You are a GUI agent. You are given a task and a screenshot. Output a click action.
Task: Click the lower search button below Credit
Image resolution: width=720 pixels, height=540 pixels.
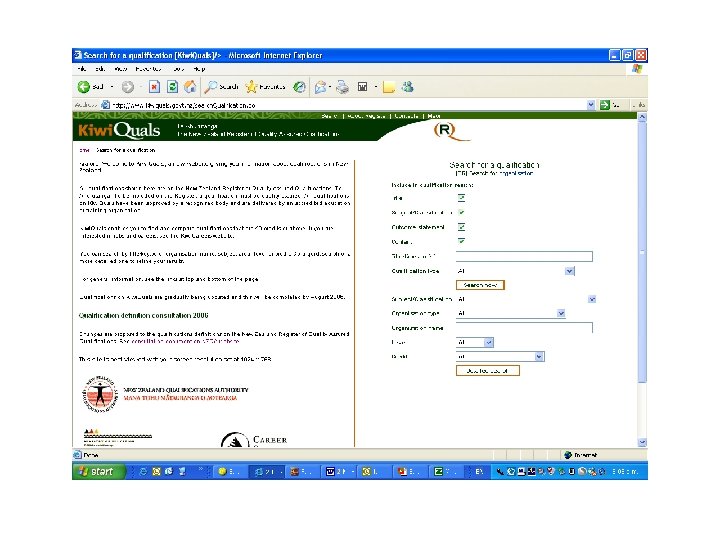488,371
